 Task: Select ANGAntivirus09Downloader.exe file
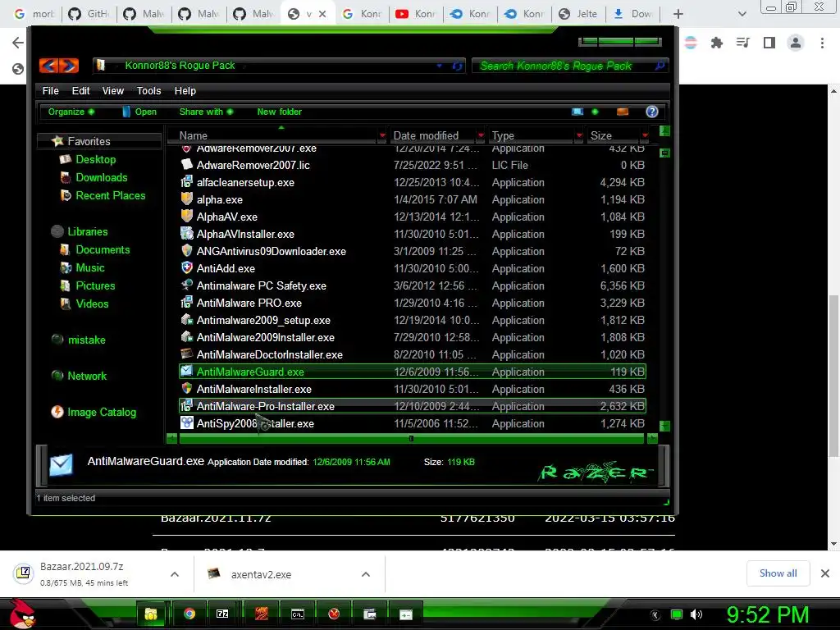[x=413, y=251]
